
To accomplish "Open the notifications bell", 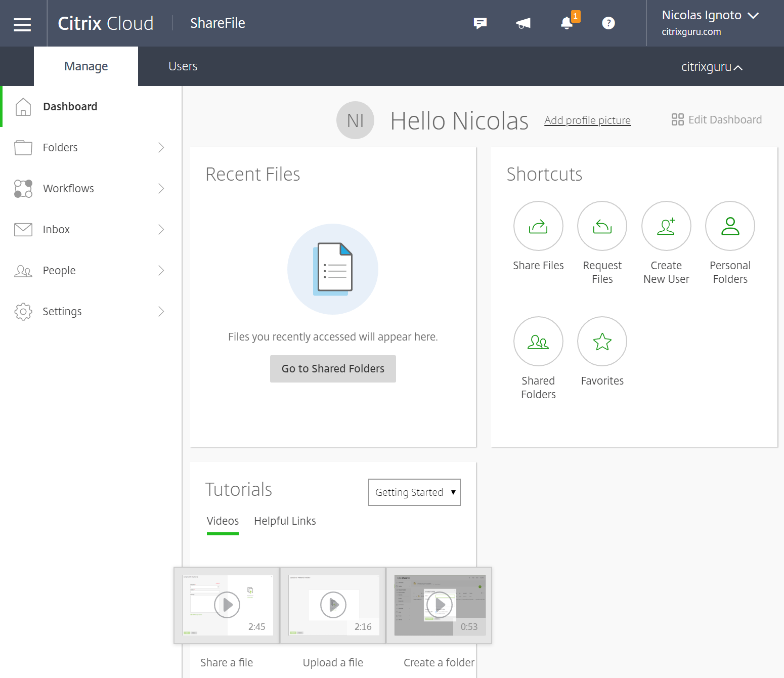I will (x=565, y=23).
